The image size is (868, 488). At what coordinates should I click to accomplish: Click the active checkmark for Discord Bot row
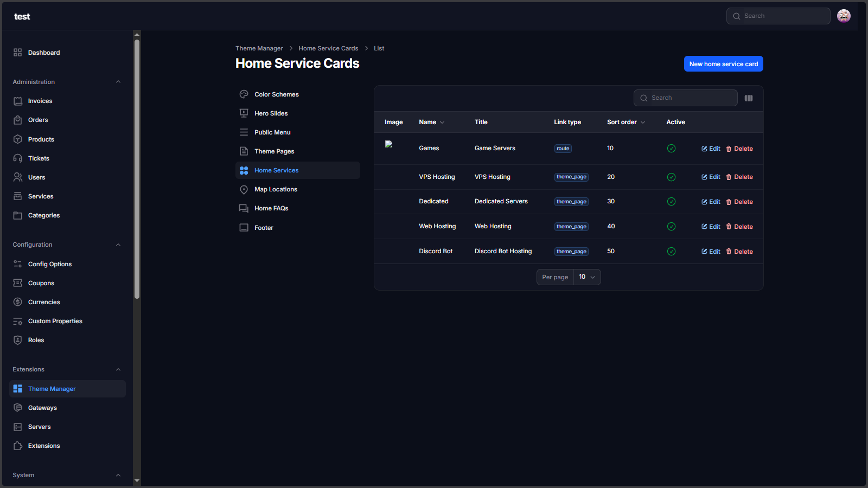pyautogui.click(x=671, y=252)
